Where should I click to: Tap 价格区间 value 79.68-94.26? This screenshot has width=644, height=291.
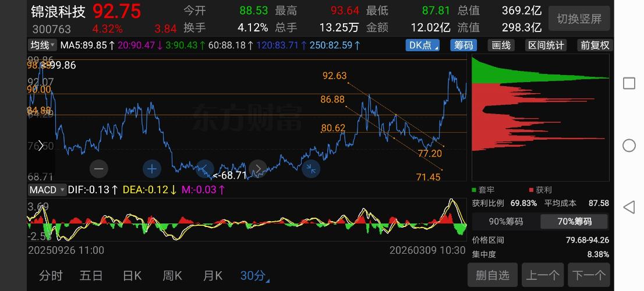pos(588,240)
